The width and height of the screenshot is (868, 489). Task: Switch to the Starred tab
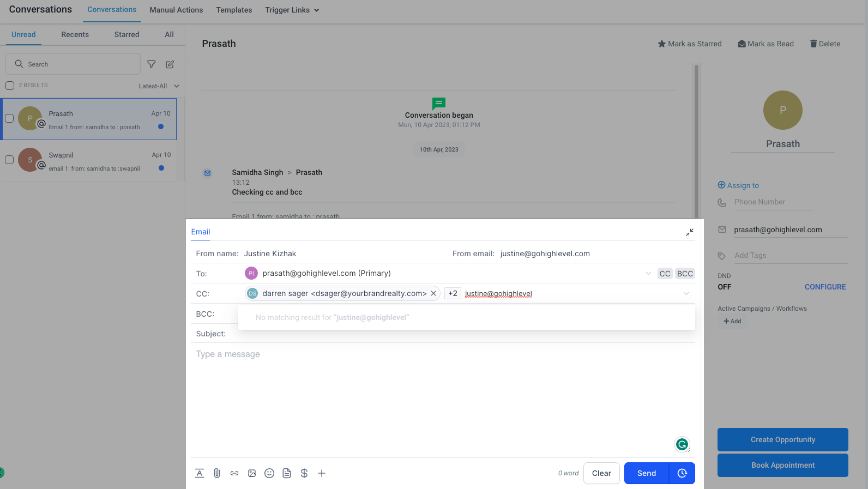point(126,34)
